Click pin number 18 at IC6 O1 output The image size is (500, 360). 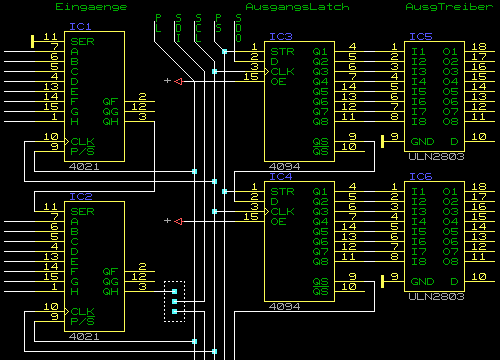coord(479,186)
